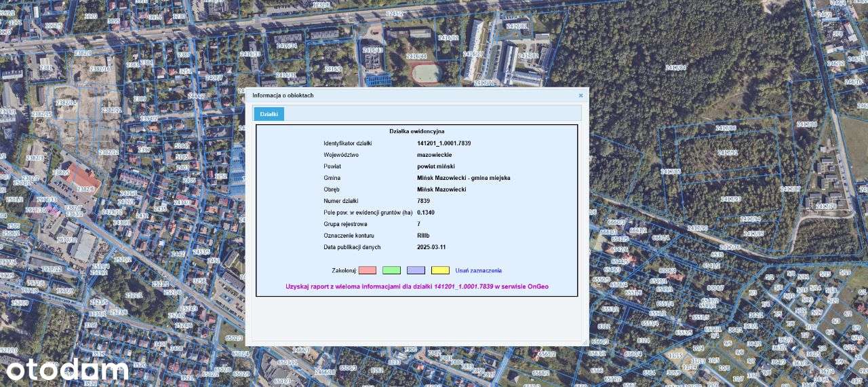The height and width of the screenshot is (387, 868).
Task: Close the Informacja o obiektach dialog
Action: click(x=580, y=96)
